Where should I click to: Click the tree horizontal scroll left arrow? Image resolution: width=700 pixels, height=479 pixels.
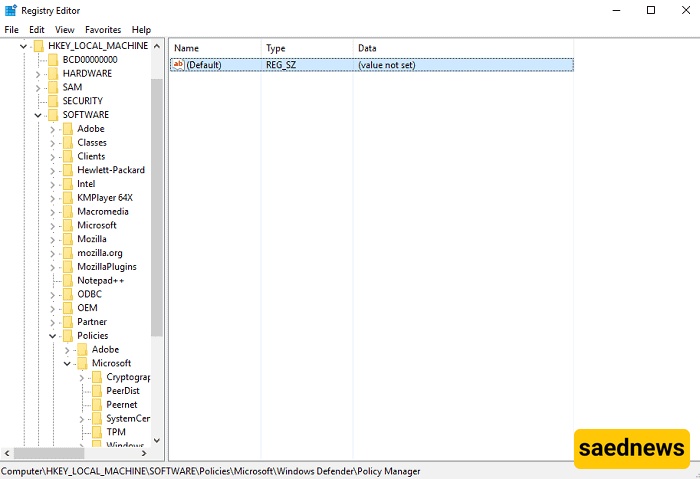[x=7, y=453]
